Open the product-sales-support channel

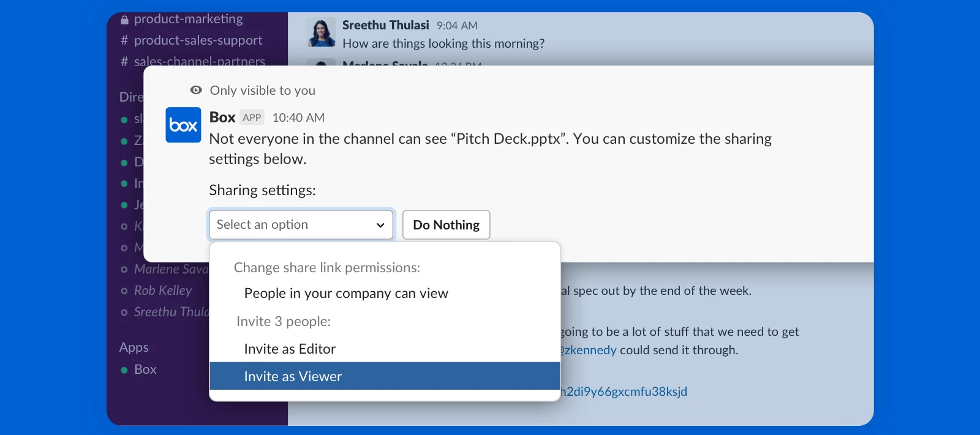tap(198, 40)
